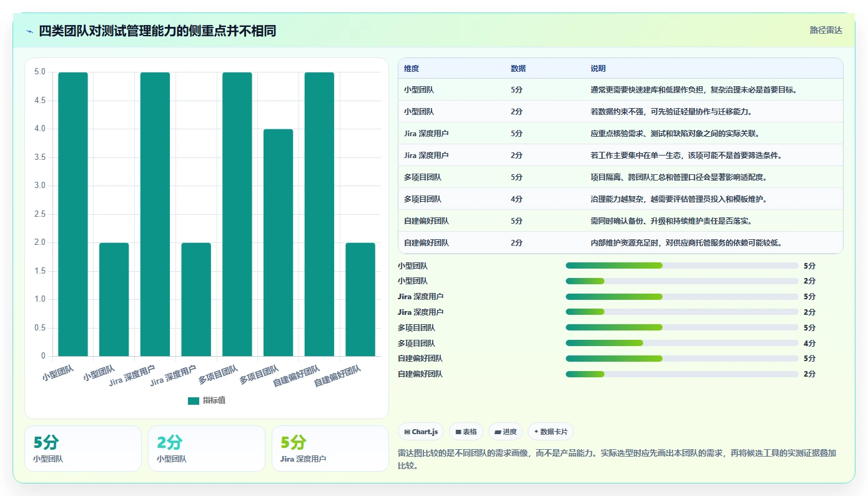Click the 2.5 y-axis tick label
The image size is (868, 496).
pos(39,214)
